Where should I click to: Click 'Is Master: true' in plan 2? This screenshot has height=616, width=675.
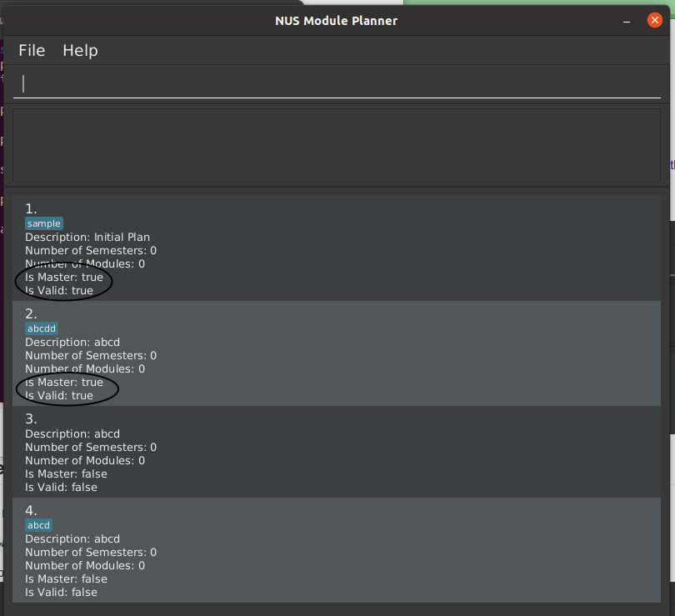click(x=64, y=383)
